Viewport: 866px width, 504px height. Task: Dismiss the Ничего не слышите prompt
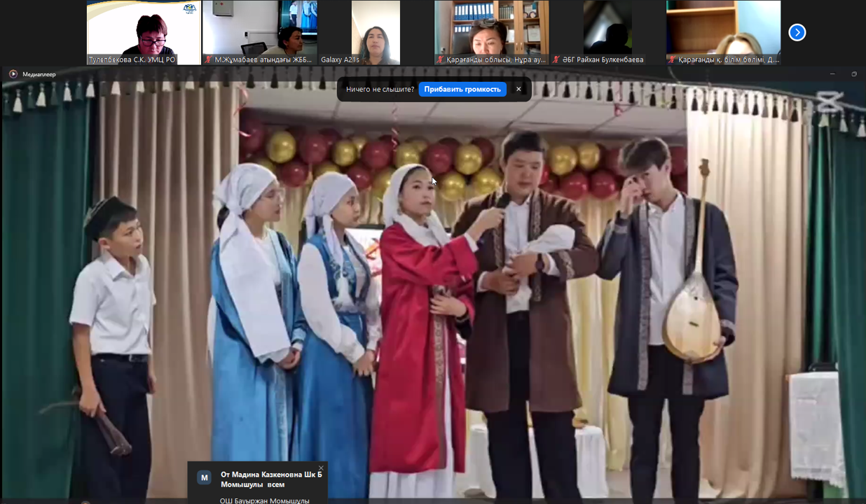click(518, 89)
